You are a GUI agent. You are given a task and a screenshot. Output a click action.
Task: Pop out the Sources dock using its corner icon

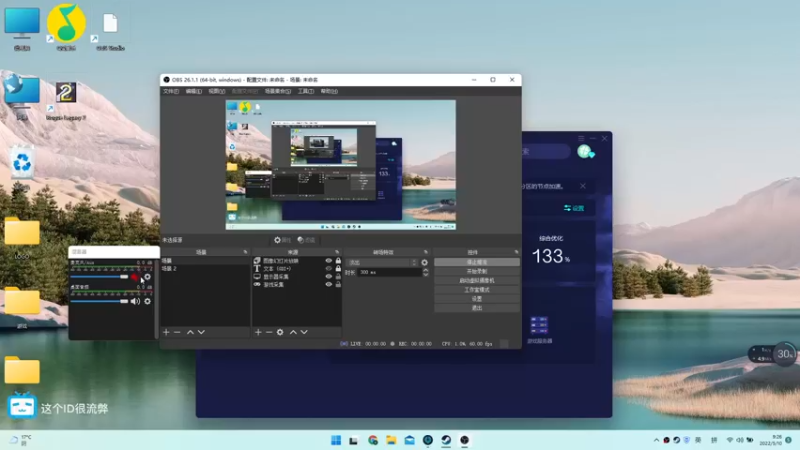tap(337, 252)
